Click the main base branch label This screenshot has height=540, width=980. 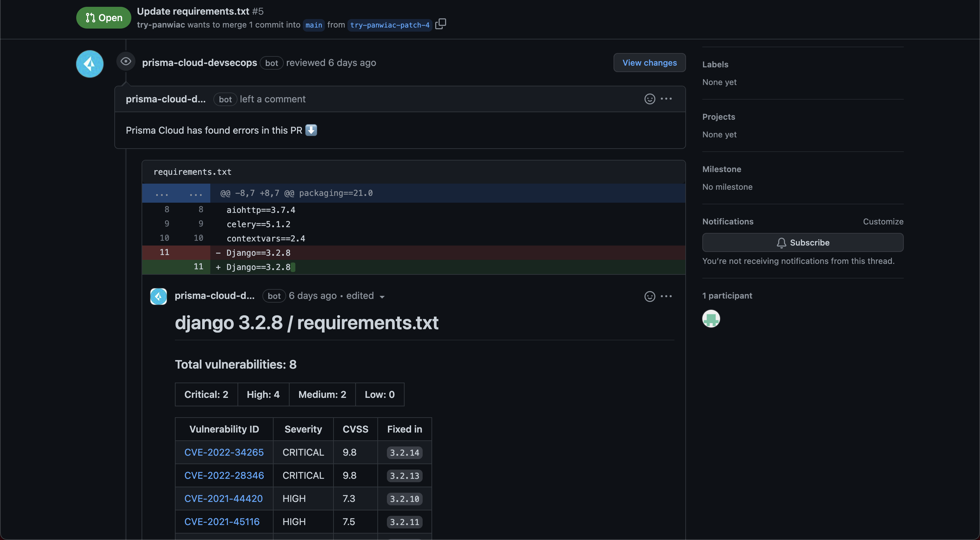[x=313, y=25]
